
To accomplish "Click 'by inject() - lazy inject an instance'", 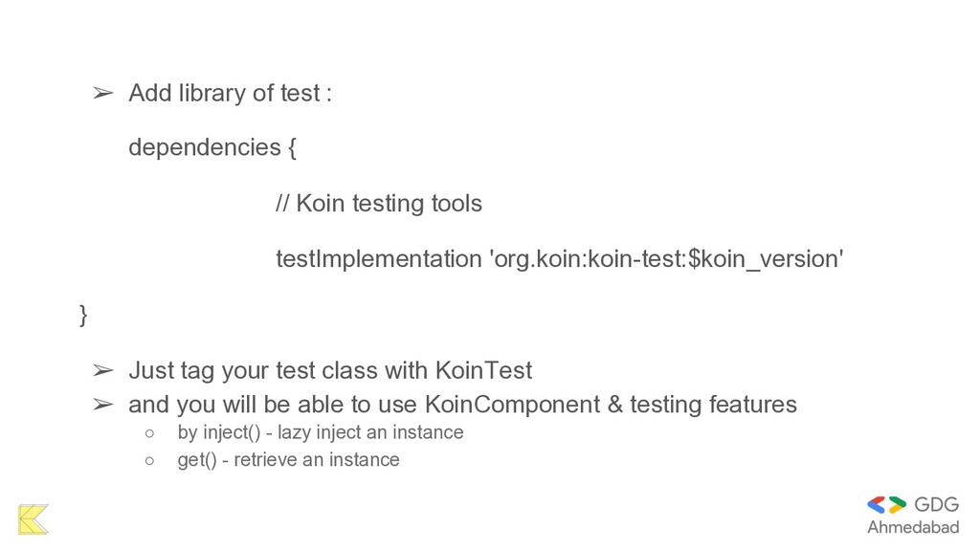I will tap(321, 432).
